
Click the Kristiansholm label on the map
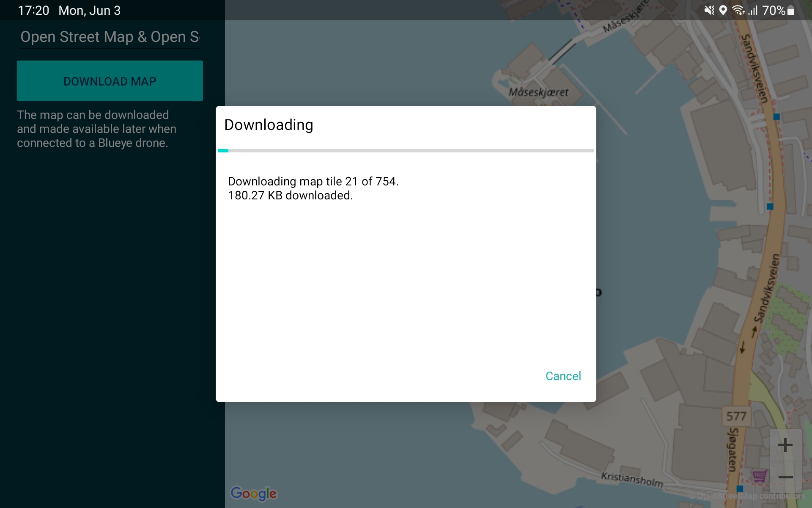[x=632, y=479]
